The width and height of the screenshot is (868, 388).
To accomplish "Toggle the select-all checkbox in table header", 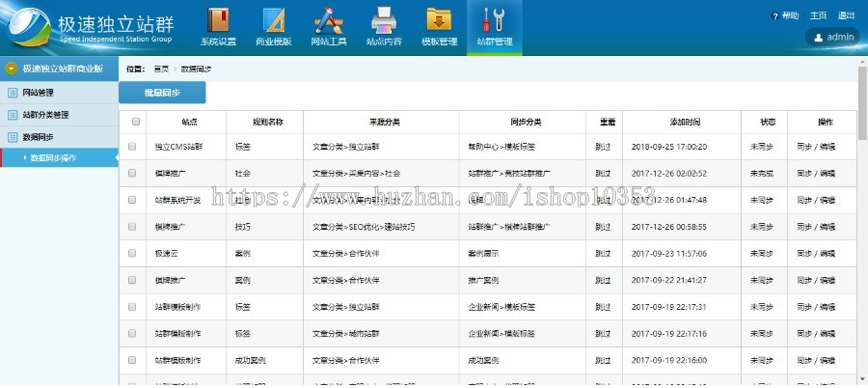I will pos(135,123).
